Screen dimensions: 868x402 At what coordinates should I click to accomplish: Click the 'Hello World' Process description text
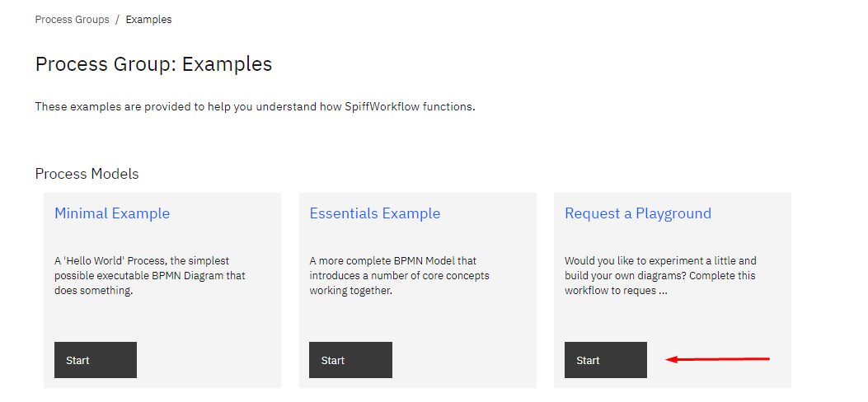pos(149,275)
